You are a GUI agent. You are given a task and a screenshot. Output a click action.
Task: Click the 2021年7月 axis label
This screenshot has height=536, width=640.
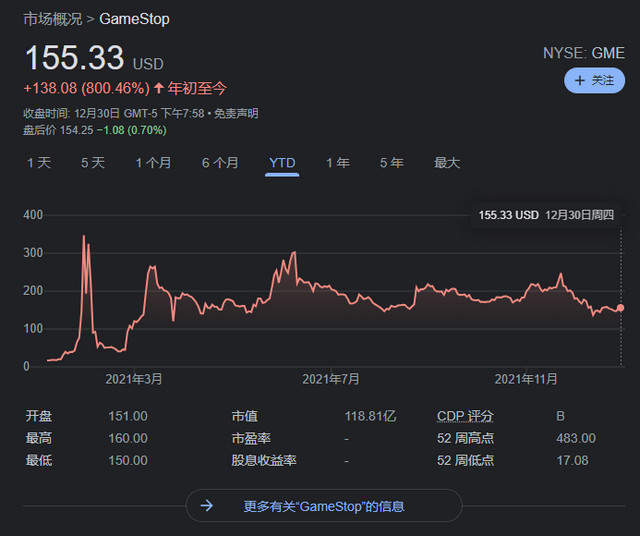pos(331,379)
